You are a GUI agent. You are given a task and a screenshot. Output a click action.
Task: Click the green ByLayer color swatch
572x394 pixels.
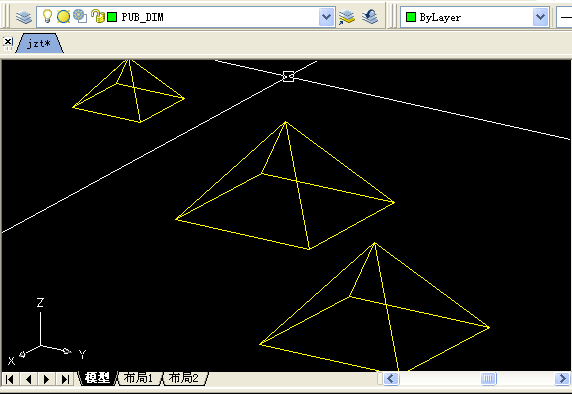point(411,17)
